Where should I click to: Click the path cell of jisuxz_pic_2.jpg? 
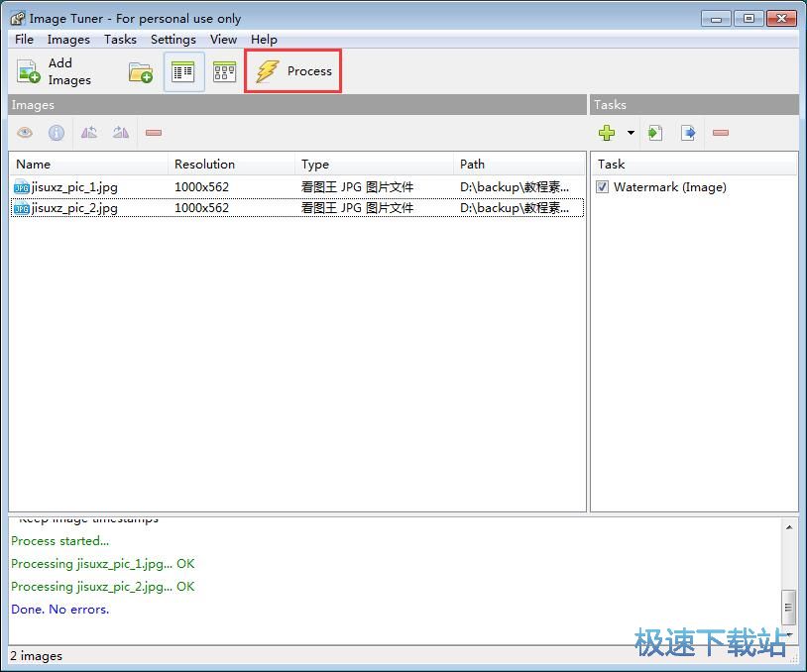(x=515, y=208)
